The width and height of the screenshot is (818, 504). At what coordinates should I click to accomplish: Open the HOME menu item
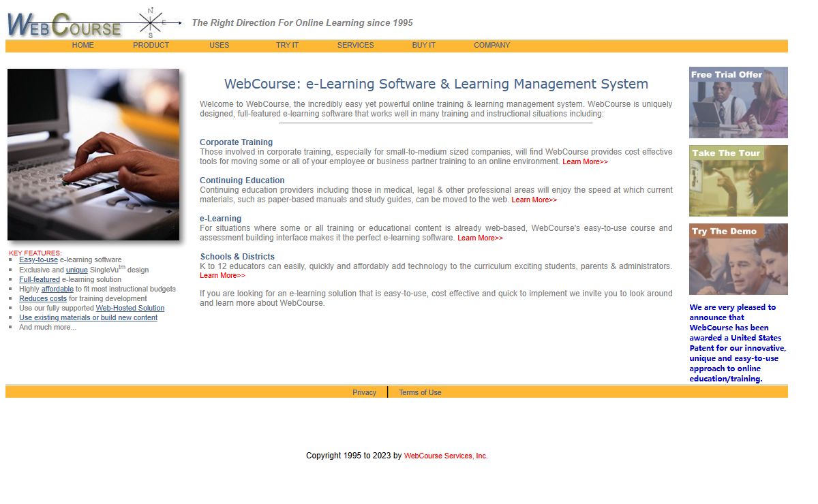tap(83, 45)
